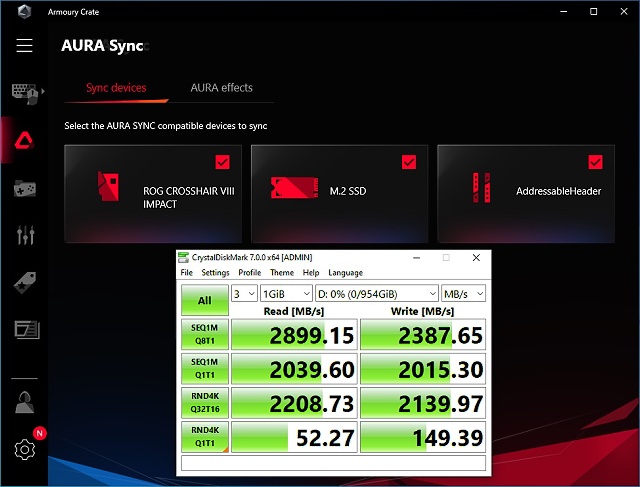Click the Armoury Crate logo in title bar
This screenshot has width=640, height=487.
(24, 11)
